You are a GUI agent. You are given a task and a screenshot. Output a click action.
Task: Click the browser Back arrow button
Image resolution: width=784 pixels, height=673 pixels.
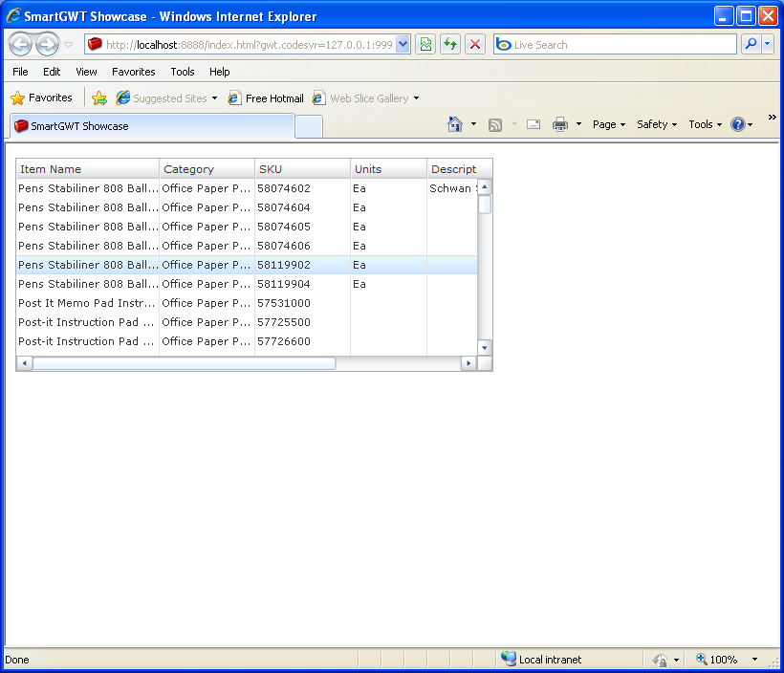pyautogui.click(x=20, y=45)
